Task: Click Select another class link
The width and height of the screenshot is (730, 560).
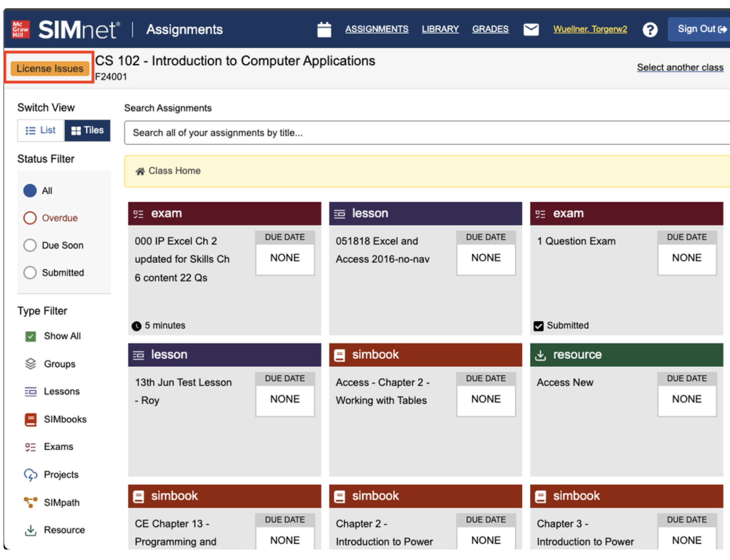Action: coord(680,68)
